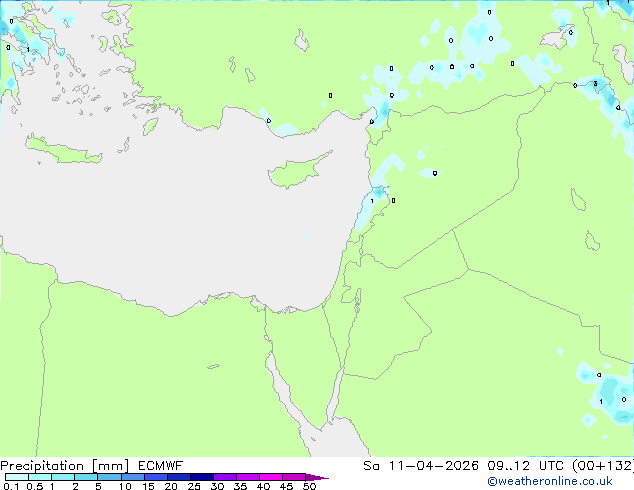
Task: Click the '09..12 UTC' time range text
Action: [x=525, y=466]
